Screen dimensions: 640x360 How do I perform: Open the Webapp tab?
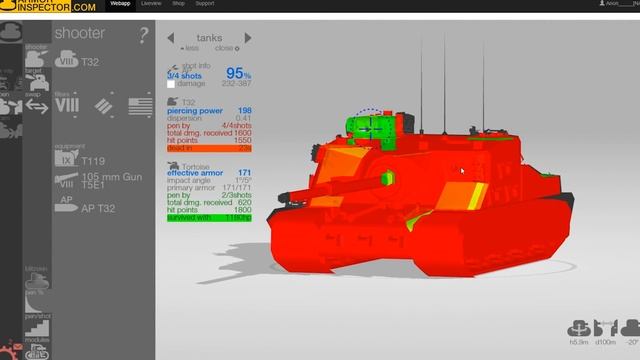(120, 4)
